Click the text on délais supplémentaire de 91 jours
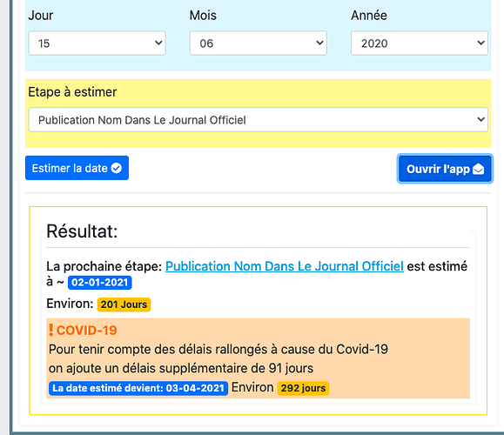Viewport: 504px width, 435px height. [x=181, y=368]
